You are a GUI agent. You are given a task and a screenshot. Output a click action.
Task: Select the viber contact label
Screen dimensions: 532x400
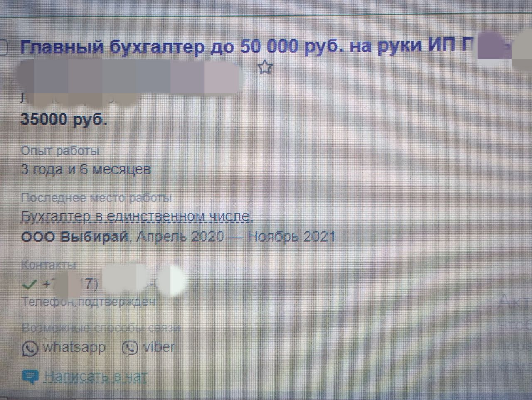[159, 347]
